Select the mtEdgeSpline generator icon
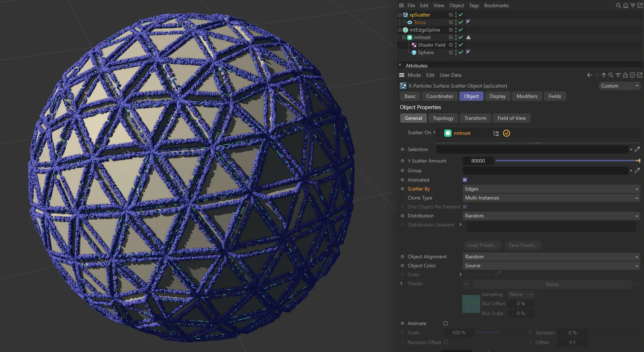Viewport: 644px width, 352px height. click(406, 30)
